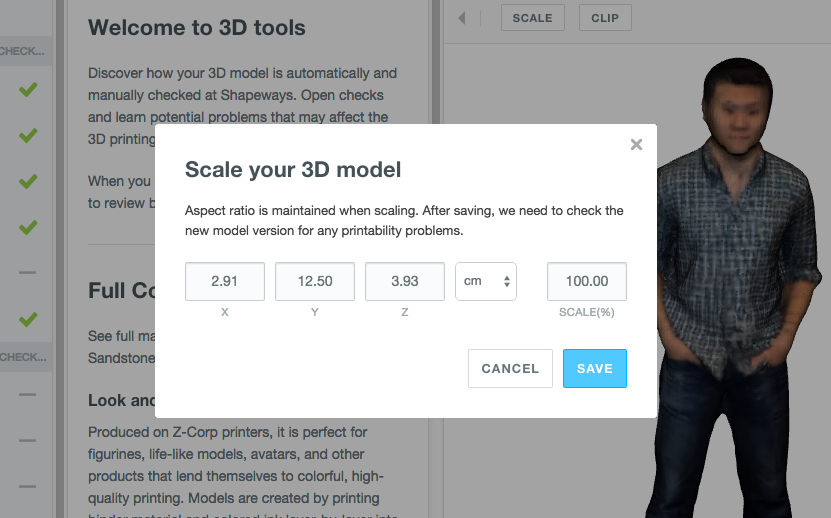The image size is (831, 518).
Task: Close the Scale your 3D model dialog
Action: click(636, 145)
